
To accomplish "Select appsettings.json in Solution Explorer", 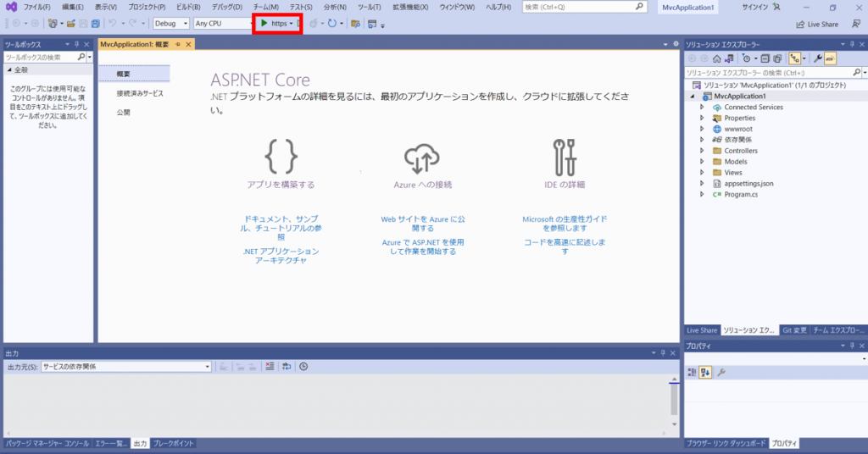I will tap(749, 184).
